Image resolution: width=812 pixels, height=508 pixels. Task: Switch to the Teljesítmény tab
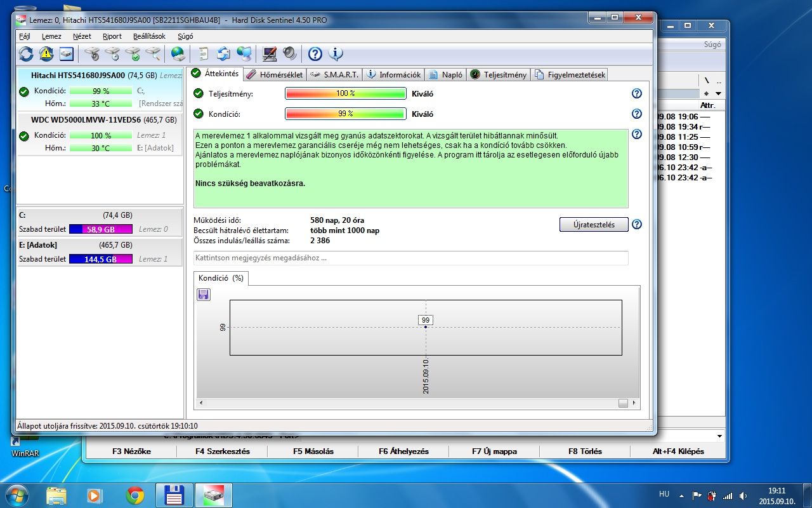tap(499, 75)
